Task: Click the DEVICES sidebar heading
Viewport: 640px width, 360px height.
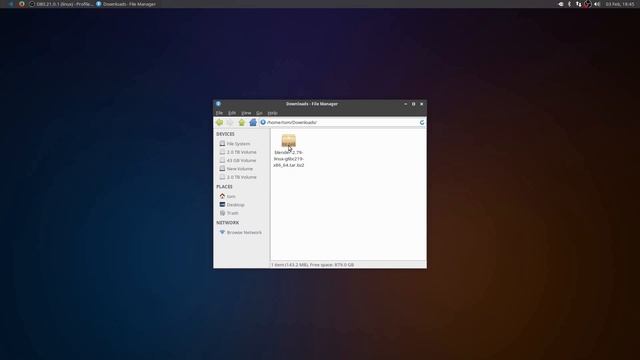Action: (x=225, y=134)
